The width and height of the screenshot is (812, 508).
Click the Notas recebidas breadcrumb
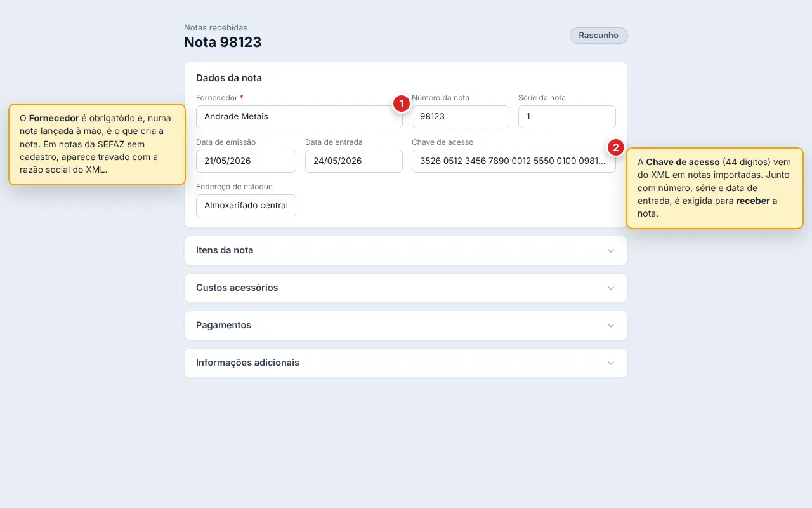(x=216, y=28)
